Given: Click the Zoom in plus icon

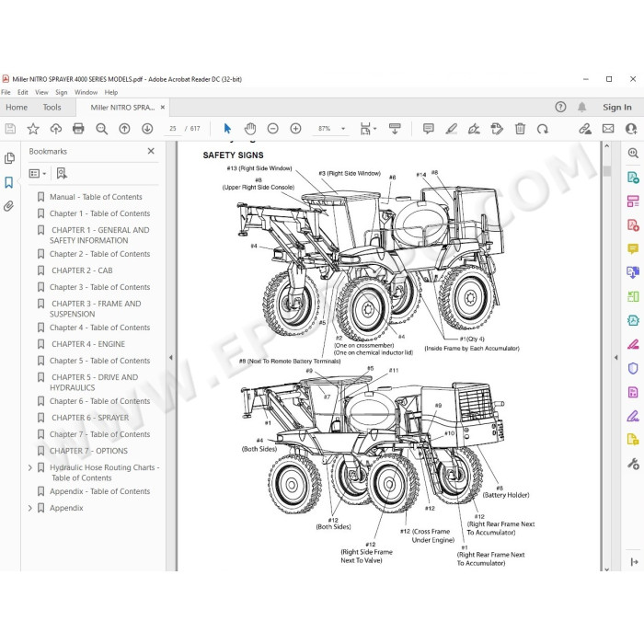Looking at the screenshot, I should (x=295, y=129).
